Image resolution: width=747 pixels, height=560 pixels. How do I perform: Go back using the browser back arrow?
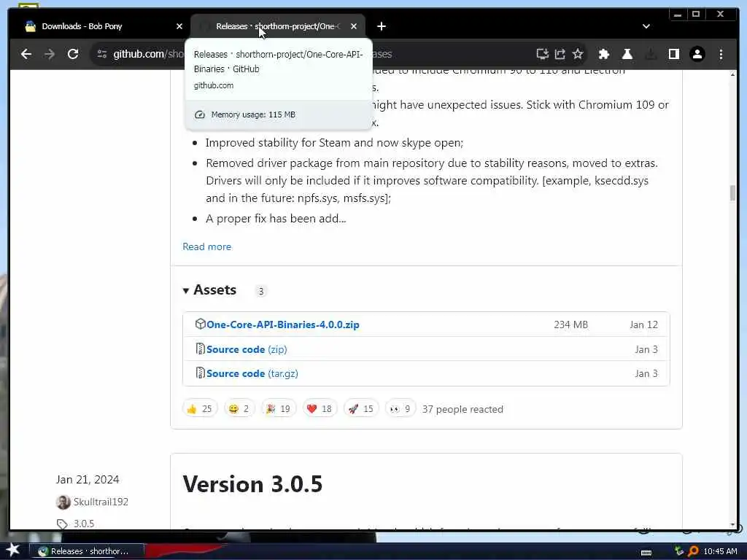pos(26,54)
